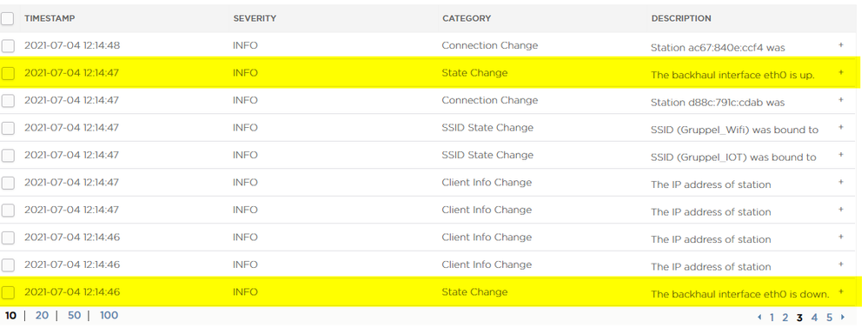This screenshot has width=868, height=328.
Task: Check the backhaul eth0 is up row
Action: pos(8,73)
